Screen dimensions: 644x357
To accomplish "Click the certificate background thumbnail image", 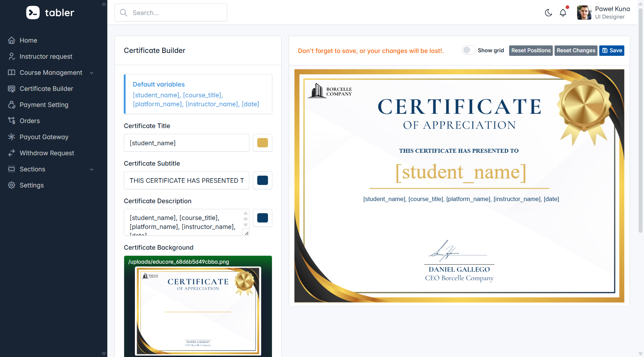I will coord(198,311).
